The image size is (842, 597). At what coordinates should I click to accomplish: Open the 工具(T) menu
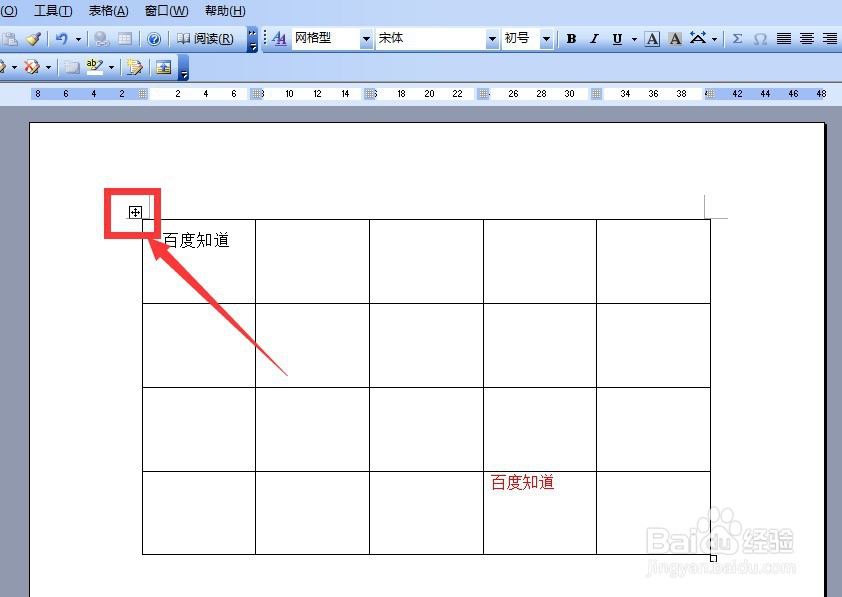(53, 11)
